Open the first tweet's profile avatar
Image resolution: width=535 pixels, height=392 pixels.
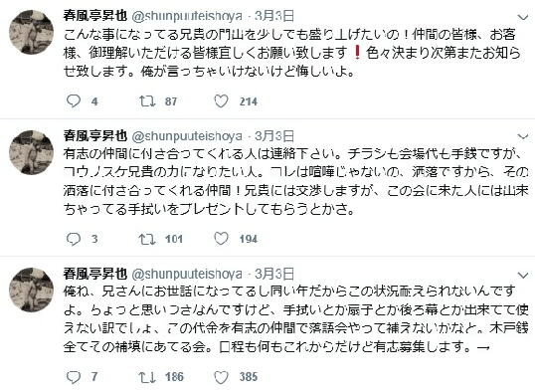32,32
